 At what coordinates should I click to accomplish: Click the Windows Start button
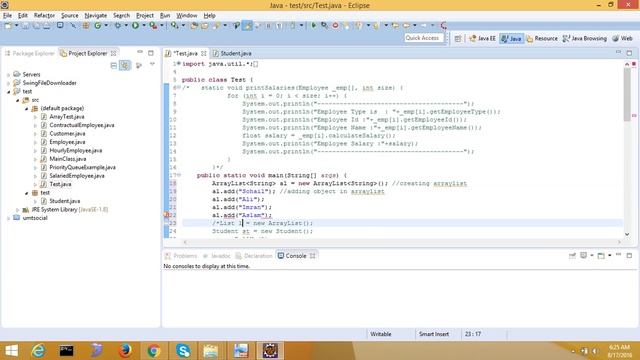11,350
